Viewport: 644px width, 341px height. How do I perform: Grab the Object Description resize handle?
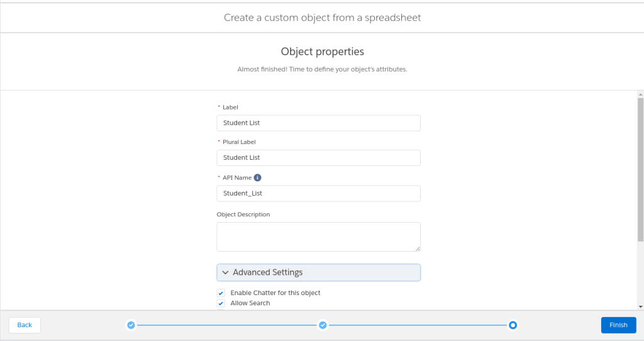pos(417,248)
